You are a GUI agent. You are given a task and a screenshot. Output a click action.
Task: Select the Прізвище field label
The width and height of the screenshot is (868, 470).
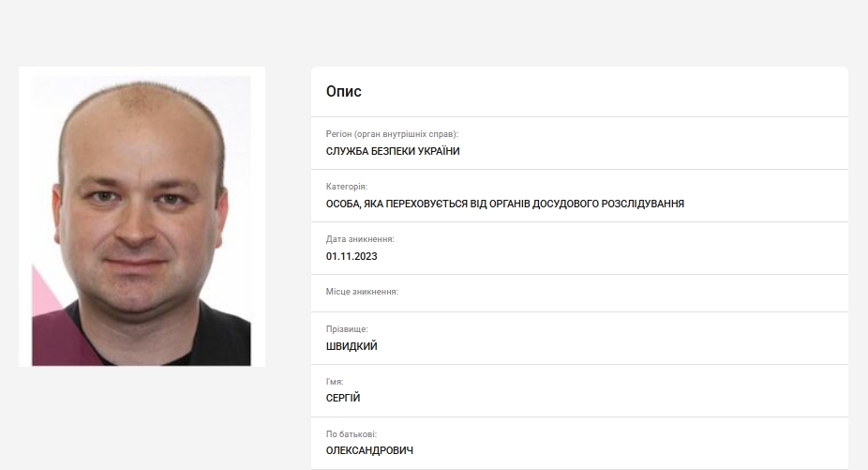[x=347, y=329]
